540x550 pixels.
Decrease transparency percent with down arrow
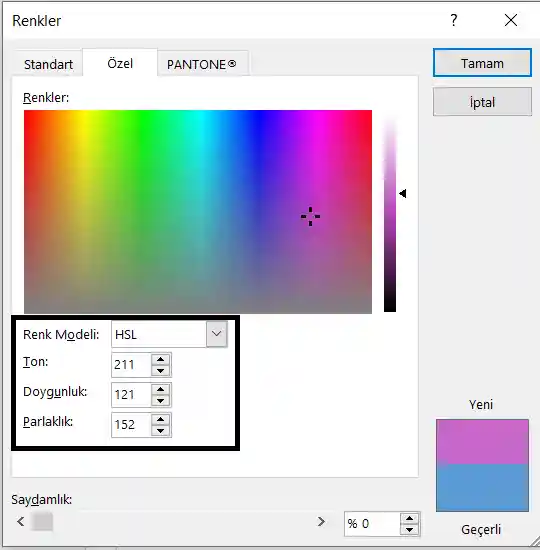409,530
